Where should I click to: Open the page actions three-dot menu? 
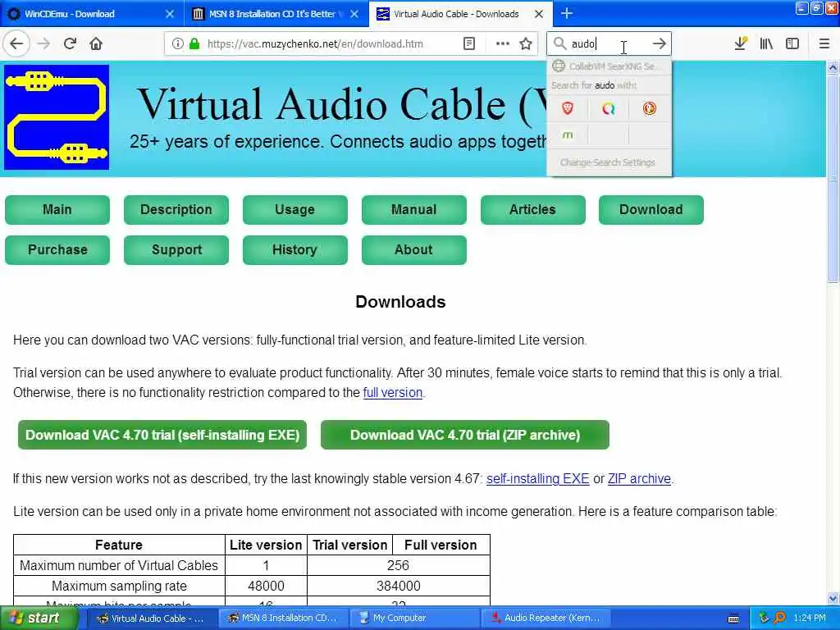(x=503, y=44)
